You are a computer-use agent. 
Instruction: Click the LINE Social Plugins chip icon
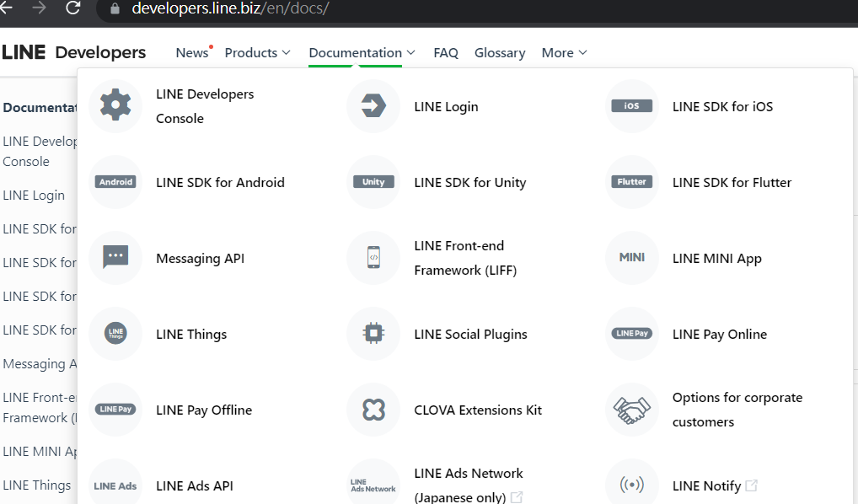(x=373, y=333)
